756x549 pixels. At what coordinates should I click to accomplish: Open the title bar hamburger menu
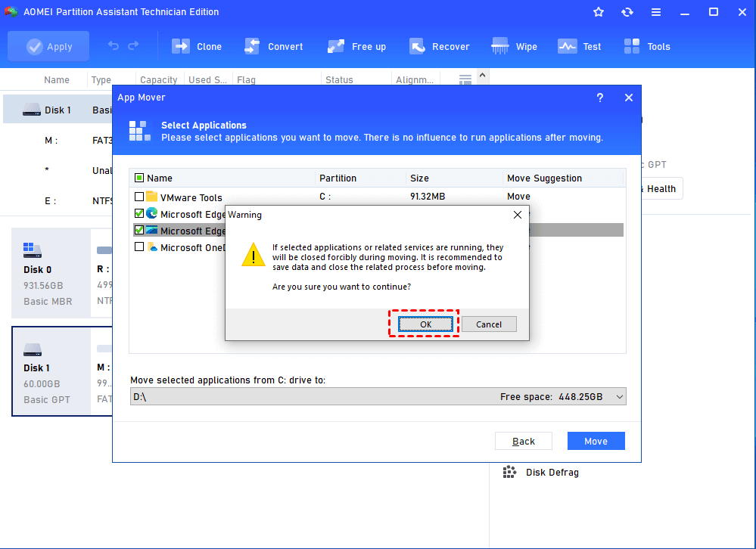tap(656, 12)
